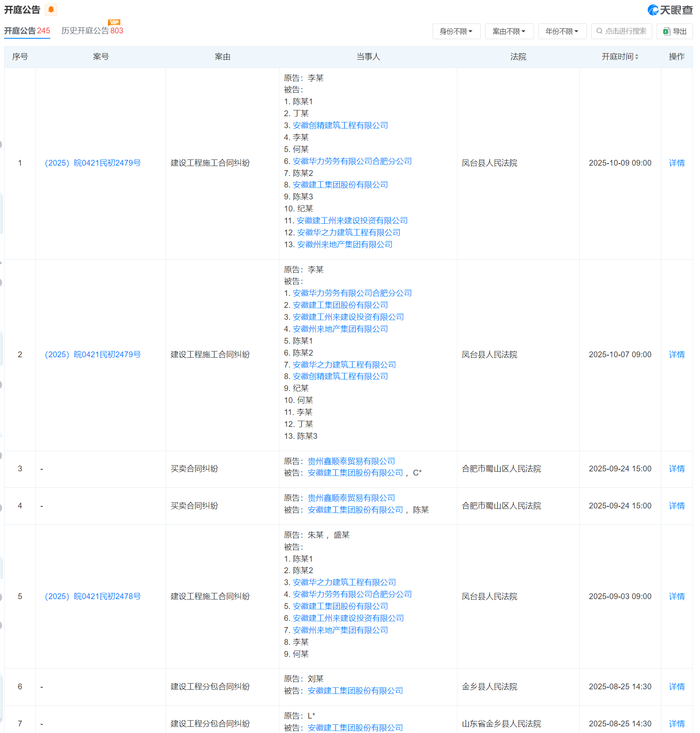Click the 天眼查 logo at top right

[670, 10]
